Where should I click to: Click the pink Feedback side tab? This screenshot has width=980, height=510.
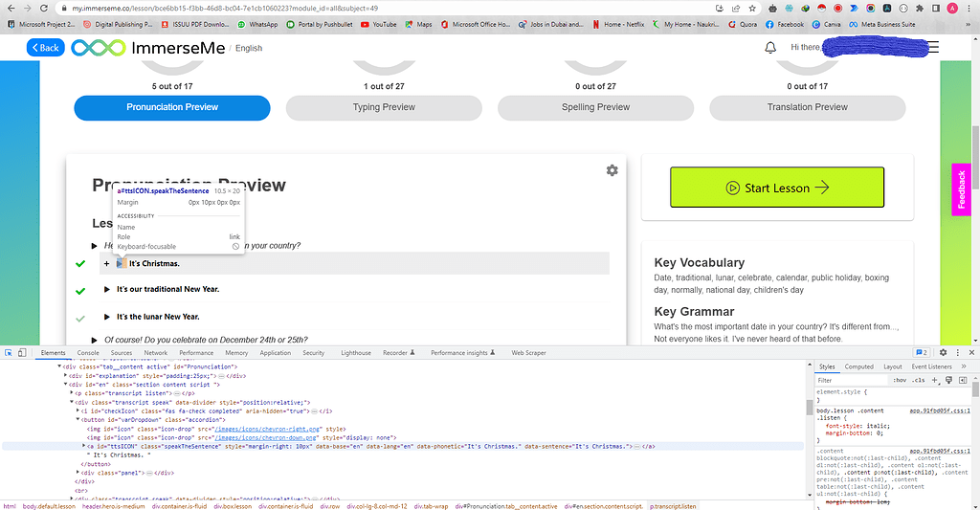click(962, 189)
